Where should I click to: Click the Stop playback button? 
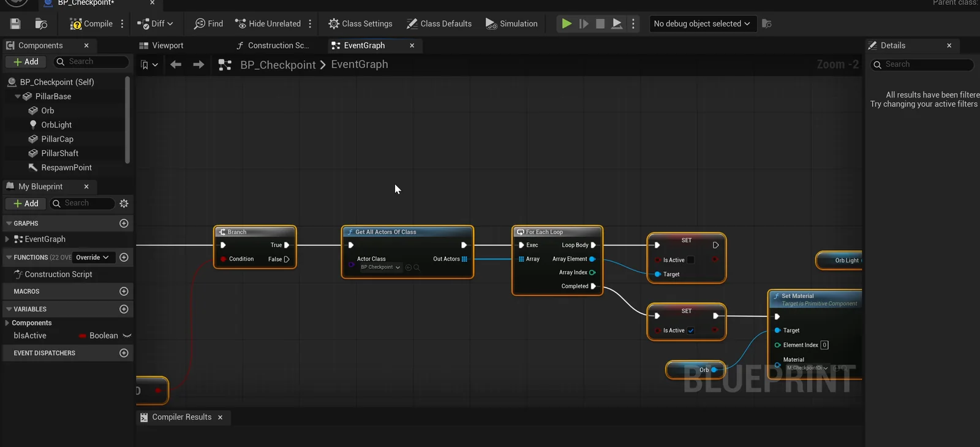click(600, 24)
